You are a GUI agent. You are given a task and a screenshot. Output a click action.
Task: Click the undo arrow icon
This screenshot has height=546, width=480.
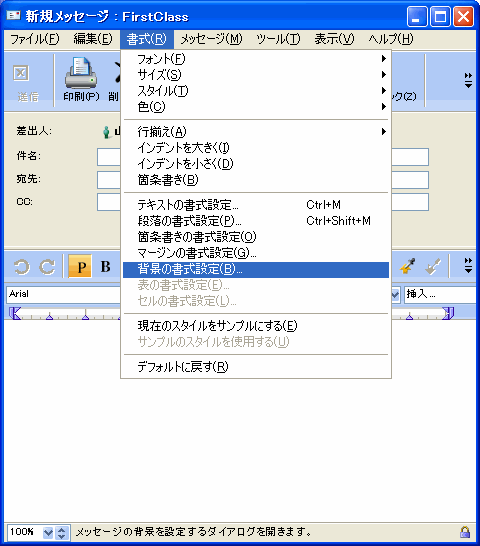pos(22,267)
